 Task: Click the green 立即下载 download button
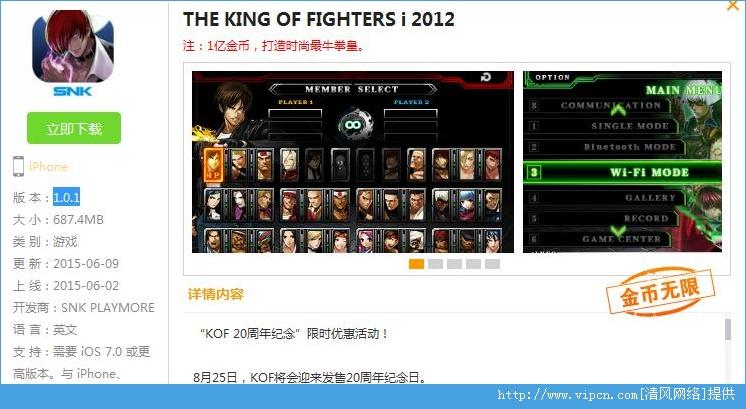point(74,128)
